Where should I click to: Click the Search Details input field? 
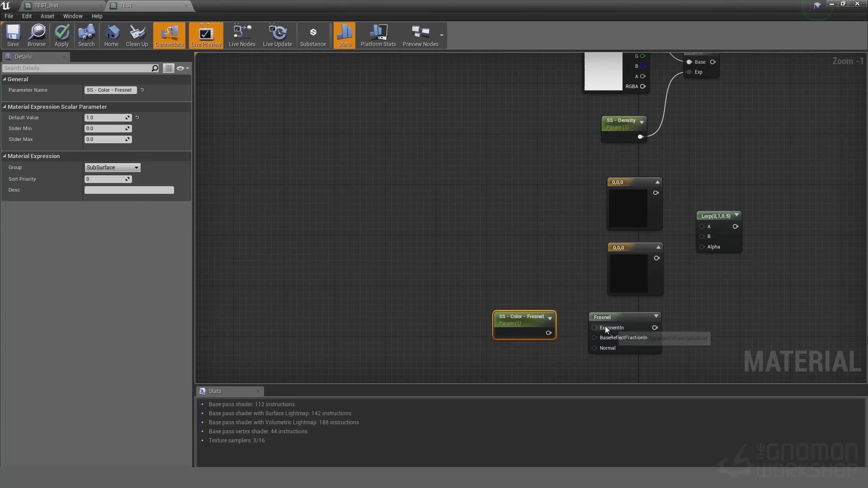click(77, 68)
